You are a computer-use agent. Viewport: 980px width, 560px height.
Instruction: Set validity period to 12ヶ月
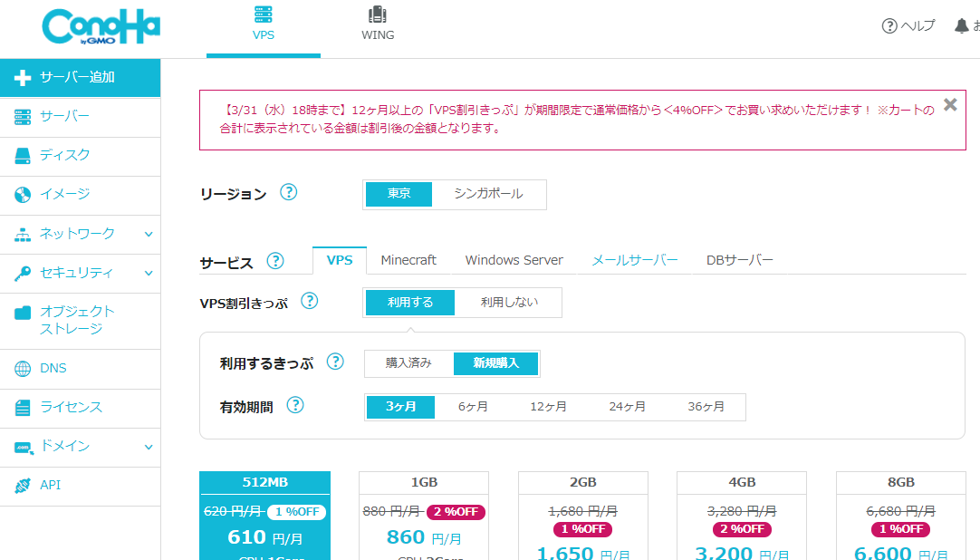pyautogui.click(x=548, y=407)
